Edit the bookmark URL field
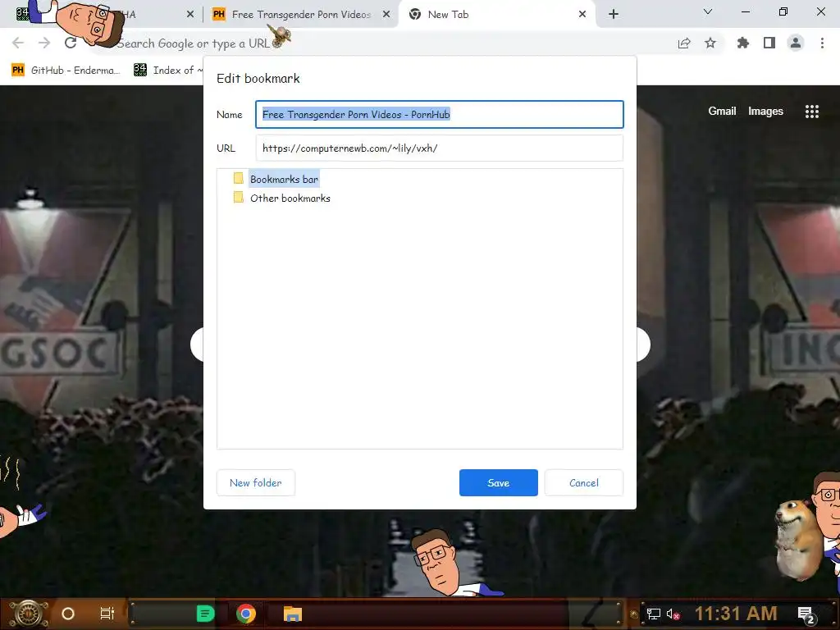Screen dimensions: 840x630 tap(440, 148)
